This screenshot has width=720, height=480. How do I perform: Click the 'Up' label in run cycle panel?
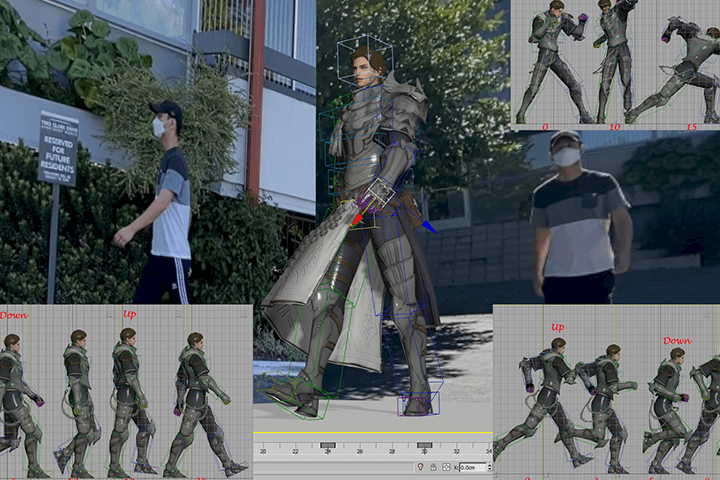pos(558,328)
